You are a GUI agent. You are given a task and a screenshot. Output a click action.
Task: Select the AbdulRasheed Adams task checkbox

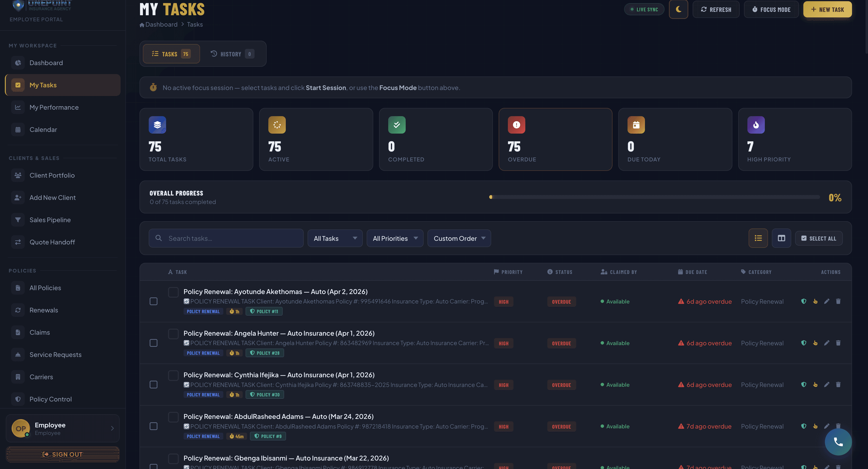[x=153, y=426]
